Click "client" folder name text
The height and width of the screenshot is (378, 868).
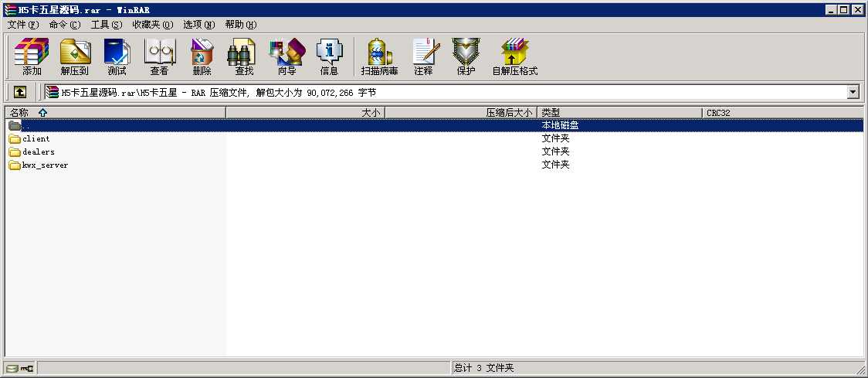[x=36, y=138]
